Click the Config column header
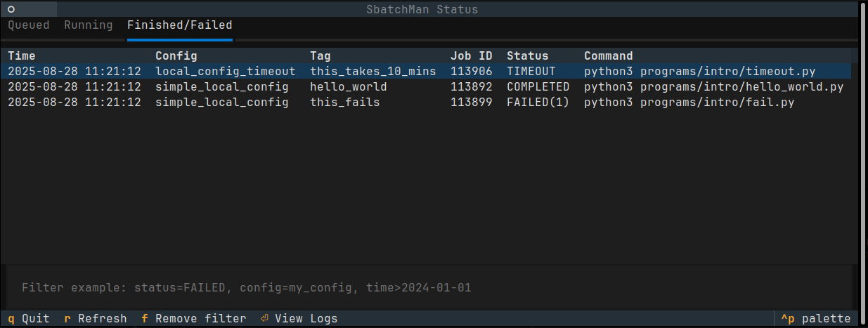The width and height of the screenshot is (868, 328). point(176,56)
